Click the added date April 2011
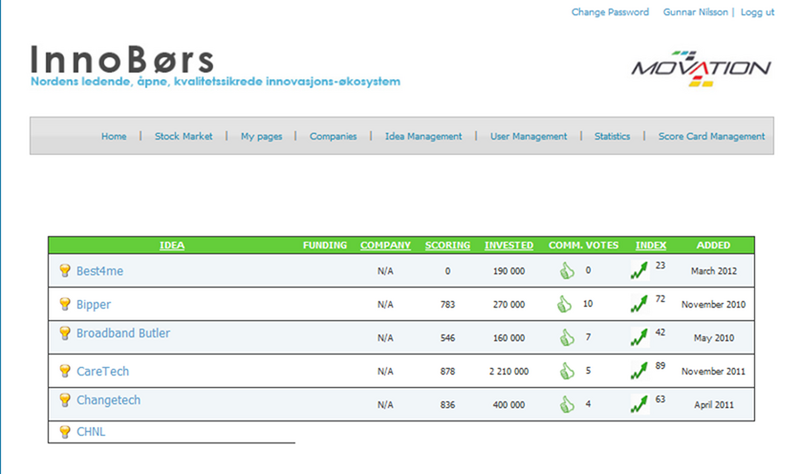800x474 pixels. point(714,405)
